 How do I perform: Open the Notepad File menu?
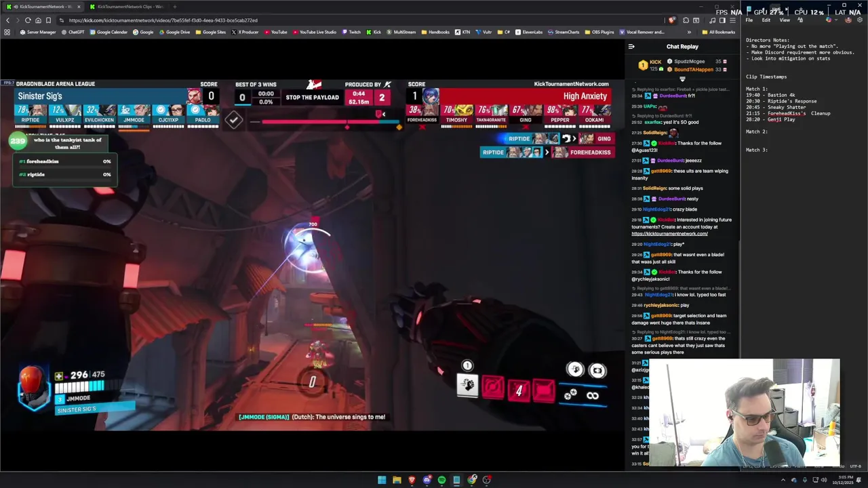point(749,20)
